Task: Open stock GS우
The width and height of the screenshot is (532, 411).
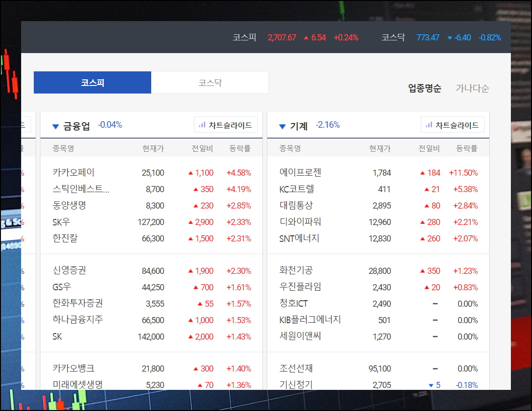Action: [x=62, y=287]
